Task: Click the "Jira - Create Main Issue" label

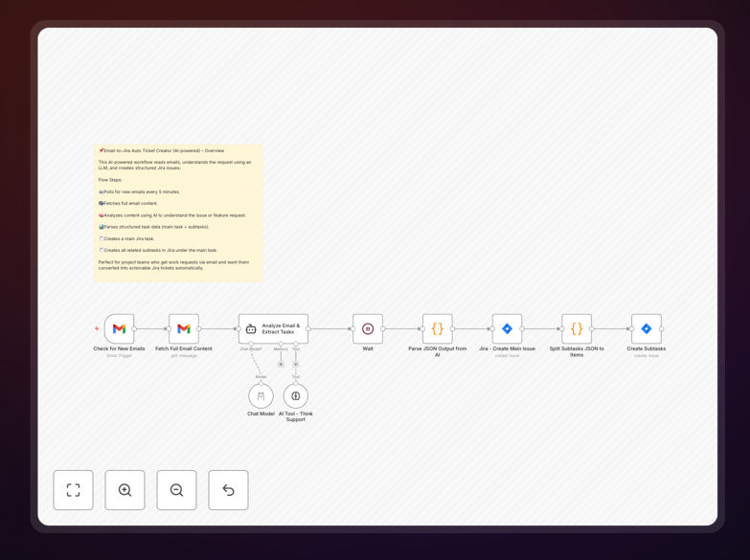Action: pos(507,348)
